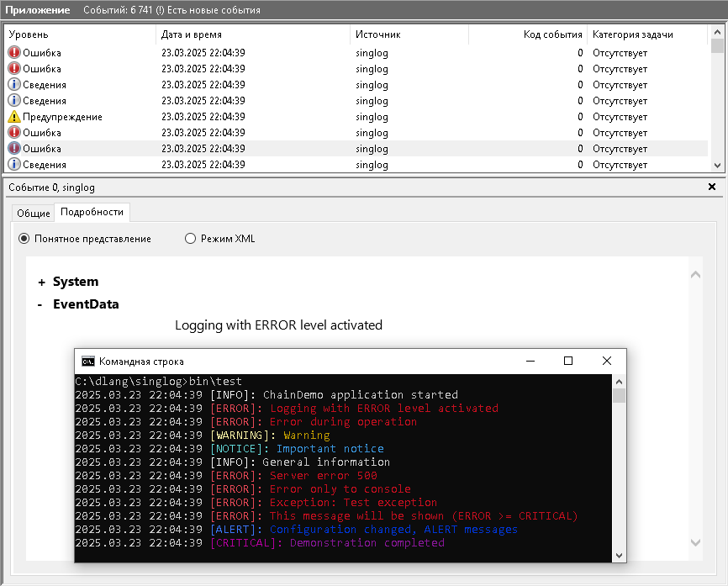Select the Понятное представление radio button

pos(24,239)
